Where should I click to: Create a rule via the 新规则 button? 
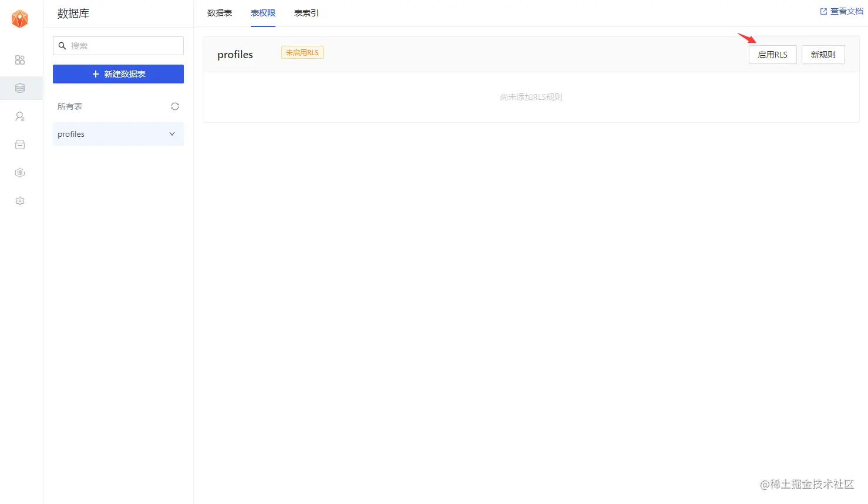tap(823, 54)
